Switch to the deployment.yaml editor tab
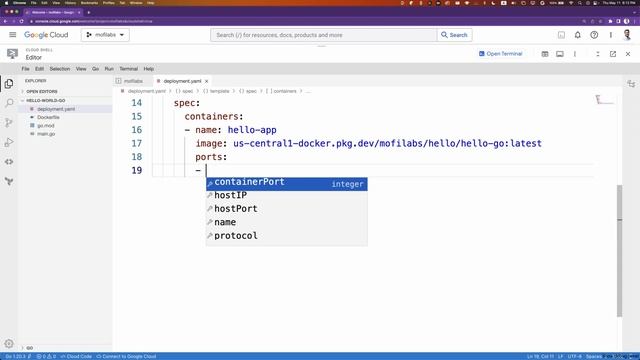The image size is (640, 360). [182, 81]
